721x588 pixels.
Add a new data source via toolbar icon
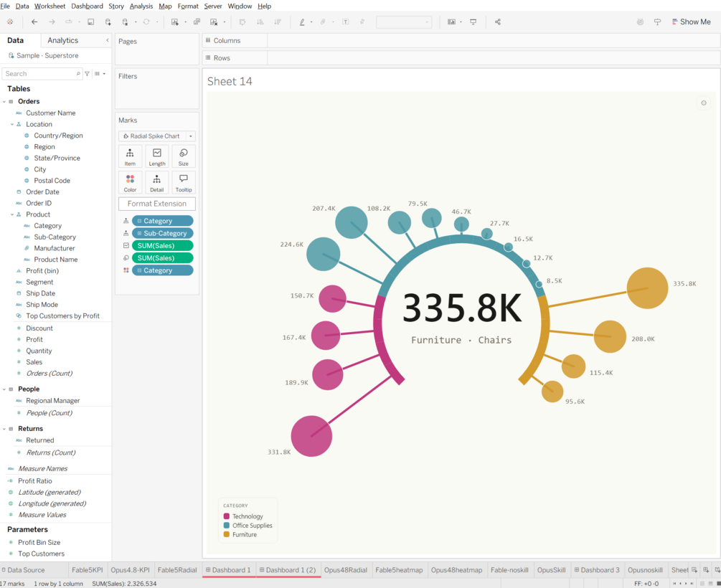(x=108, y=22)
